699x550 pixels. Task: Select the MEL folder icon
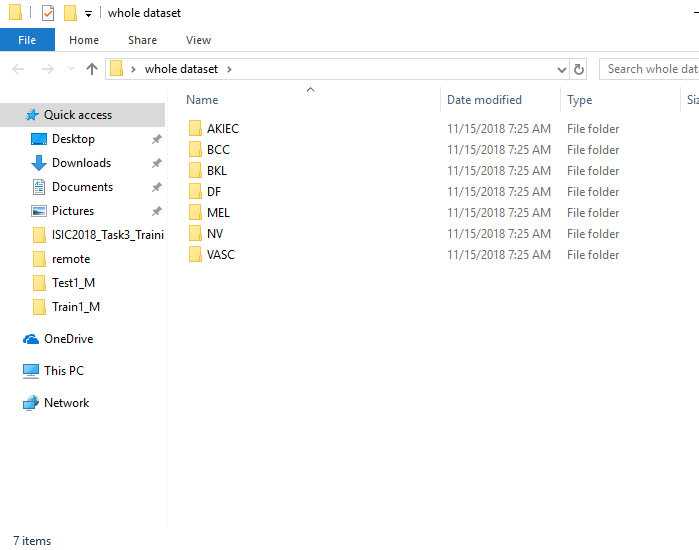point(195,212)
